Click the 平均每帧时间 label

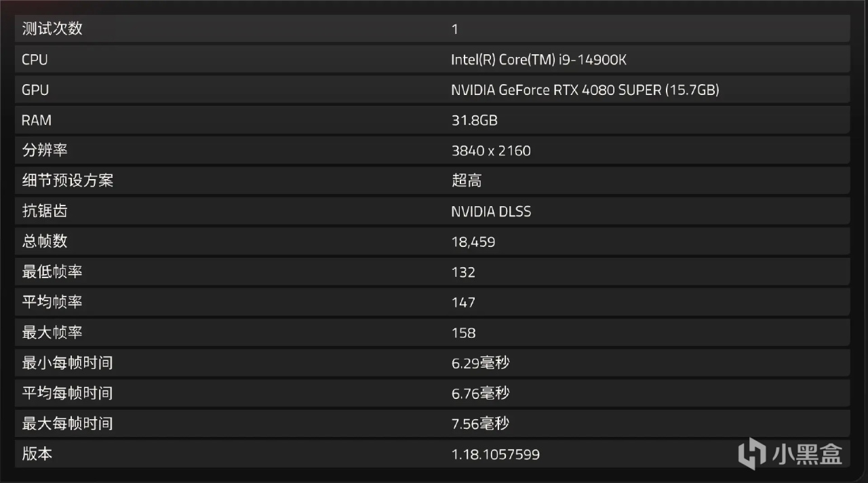coord(67,393)
